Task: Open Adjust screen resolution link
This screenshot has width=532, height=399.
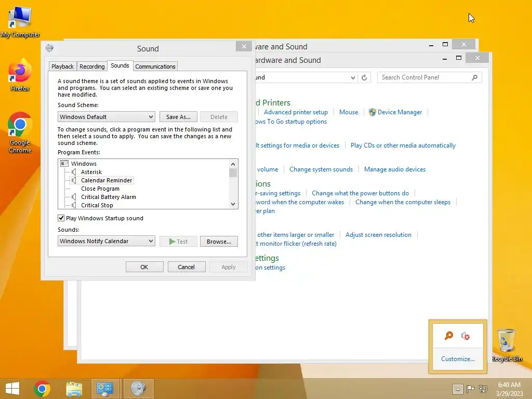Action: click(x=378, y=234)
